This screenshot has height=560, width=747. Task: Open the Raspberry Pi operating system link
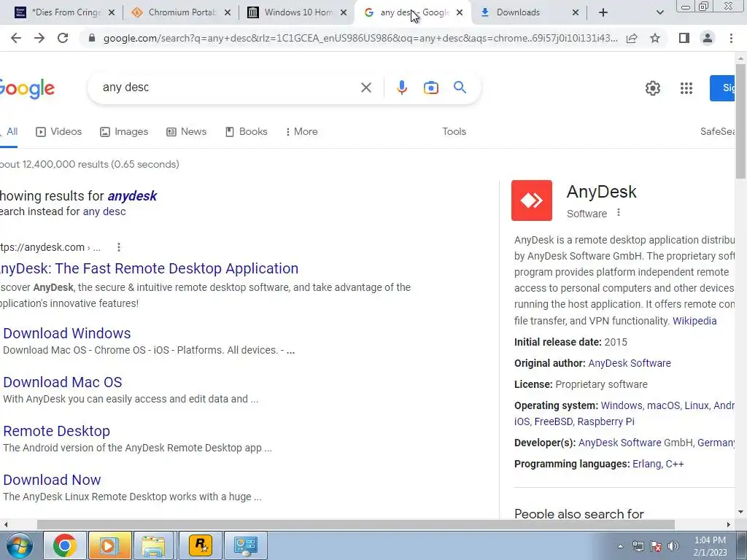point(606,422)
